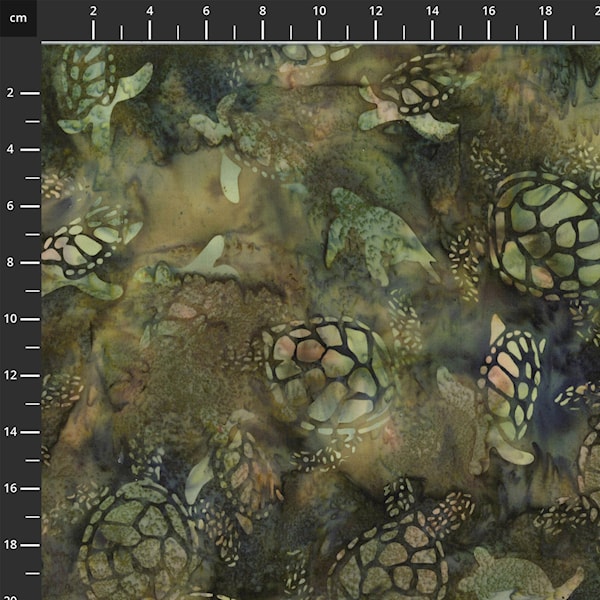Viewport: 600px width, 600px height.
Task: Click the 18 mark on the left ruler
Action: pyautogui.click(x=10, y=544)
